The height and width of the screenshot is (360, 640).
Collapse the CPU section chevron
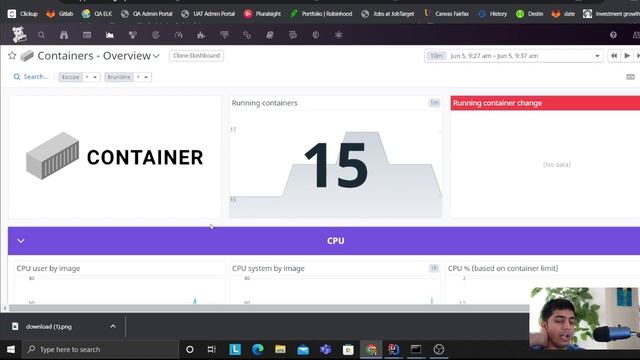click(21, 241)
